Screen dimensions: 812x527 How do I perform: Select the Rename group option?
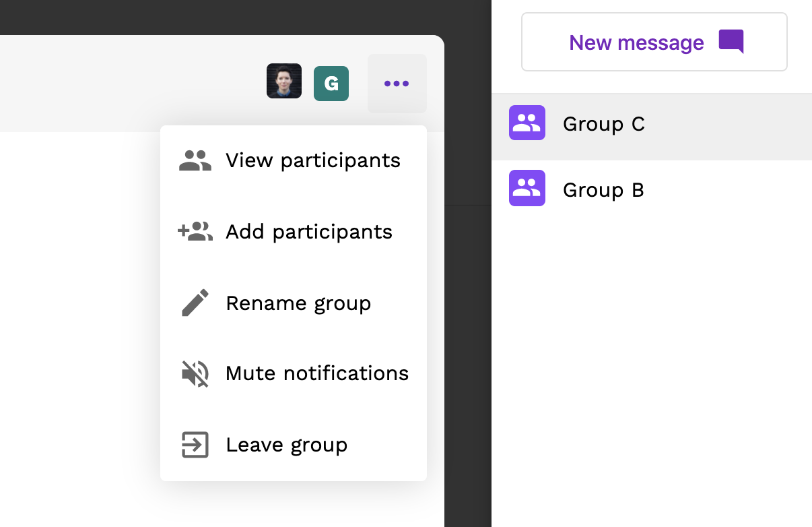(294, 303)
